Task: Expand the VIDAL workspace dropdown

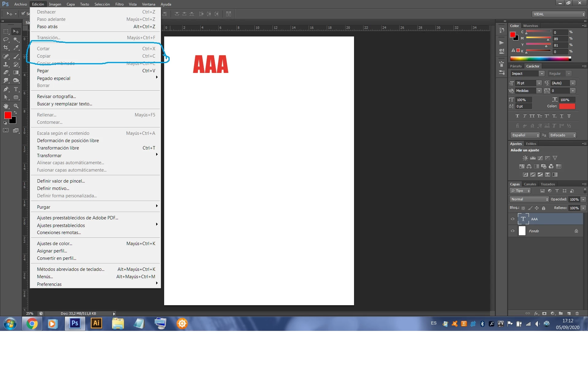Action: click(559, 14)
